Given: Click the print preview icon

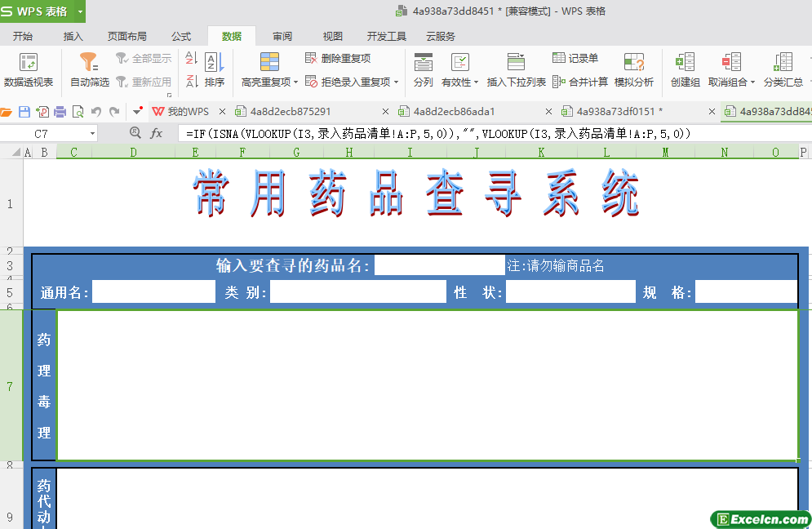Looking at the screenshot, I should 78,112.
